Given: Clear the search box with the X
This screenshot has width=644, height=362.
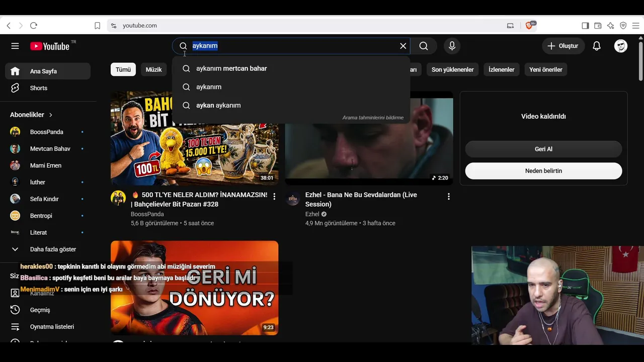Looking at the screenshot, I should pos(403,46).
